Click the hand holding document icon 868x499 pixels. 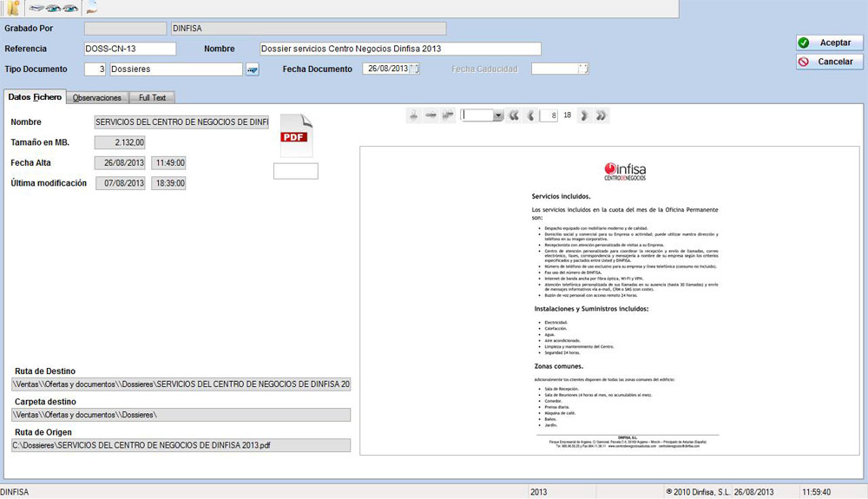pos(92,8)
